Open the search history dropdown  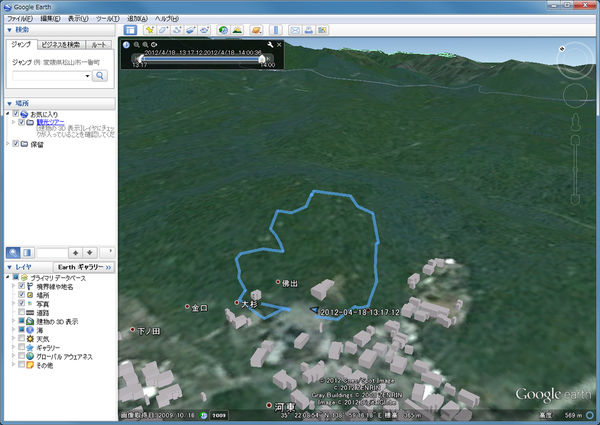click(x=87, y=76)
